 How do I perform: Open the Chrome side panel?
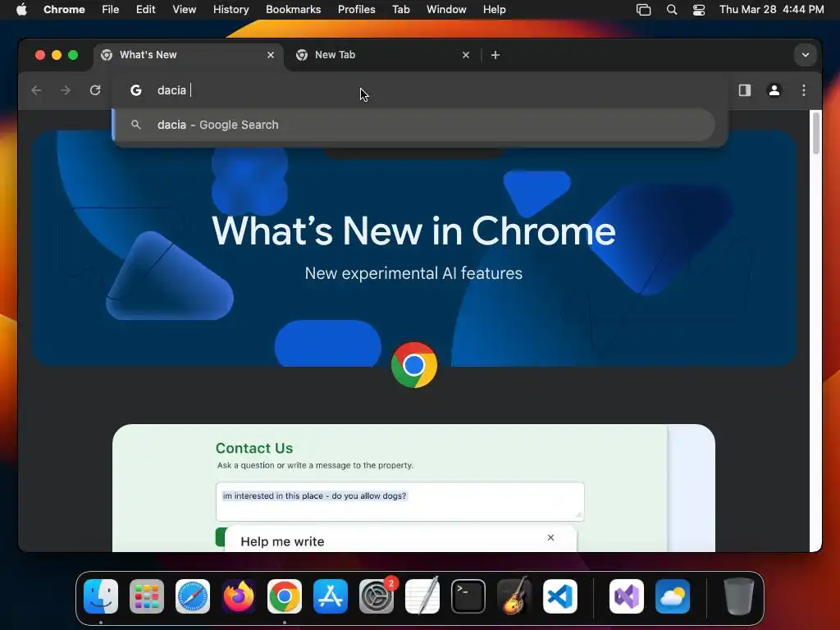[x=745, y=90]
